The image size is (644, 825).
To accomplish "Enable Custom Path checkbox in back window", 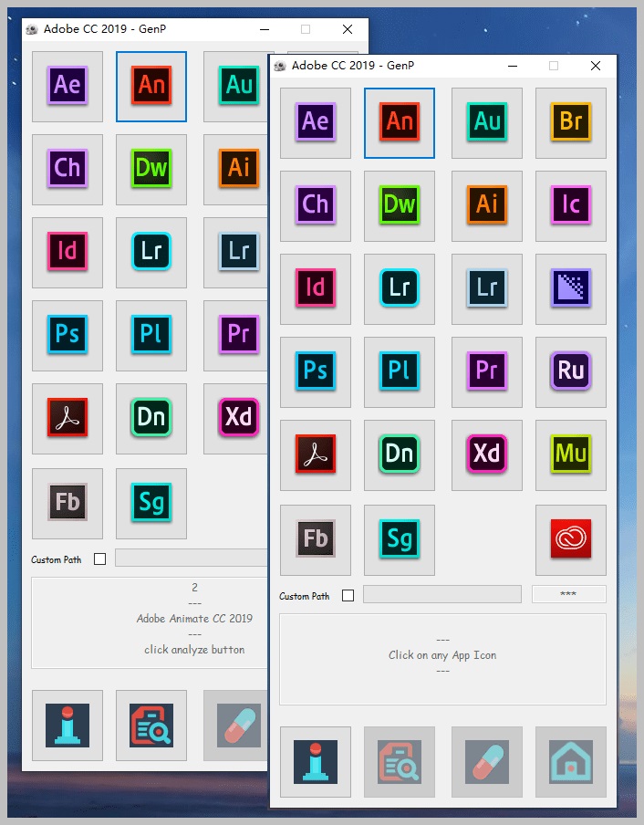I will [100, 559].
